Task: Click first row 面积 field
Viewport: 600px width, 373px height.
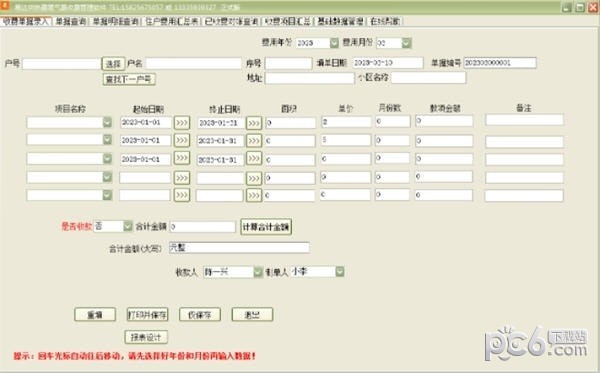Action: [x=290, y=123]
